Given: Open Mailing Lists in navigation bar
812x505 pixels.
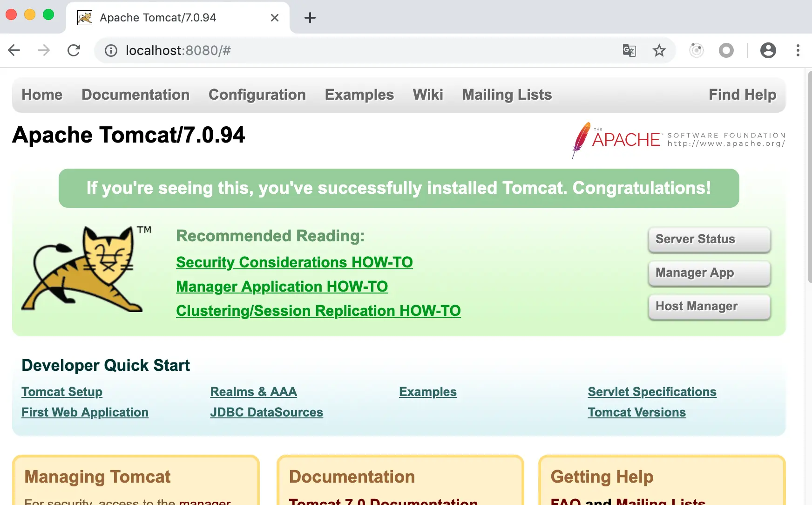Looking at the screenshot, I should (507, 95).
